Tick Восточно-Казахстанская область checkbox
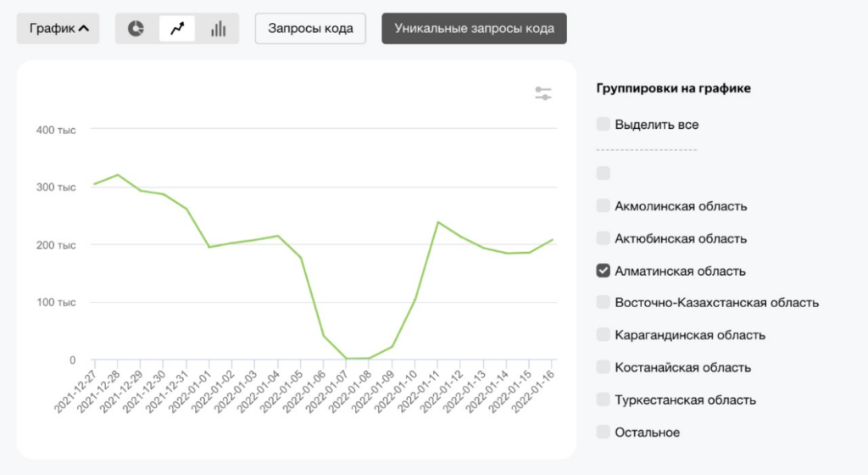This screenshot has width=868, height=475. click(603, 302)
